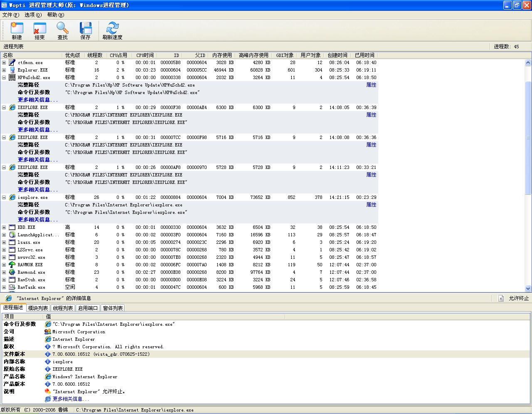Click the 查找 (Find) magnifier icon

tap(62, 28)
